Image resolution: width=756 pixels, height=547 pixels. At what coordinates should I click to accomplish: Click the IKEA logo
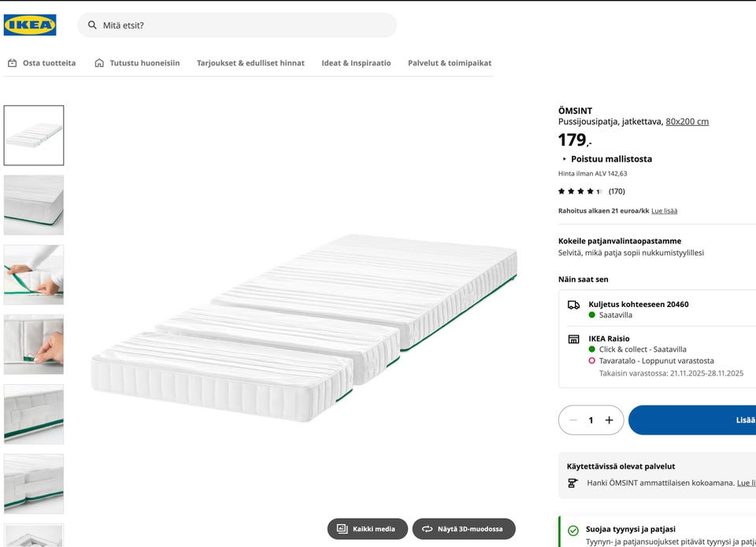(30, 25)
